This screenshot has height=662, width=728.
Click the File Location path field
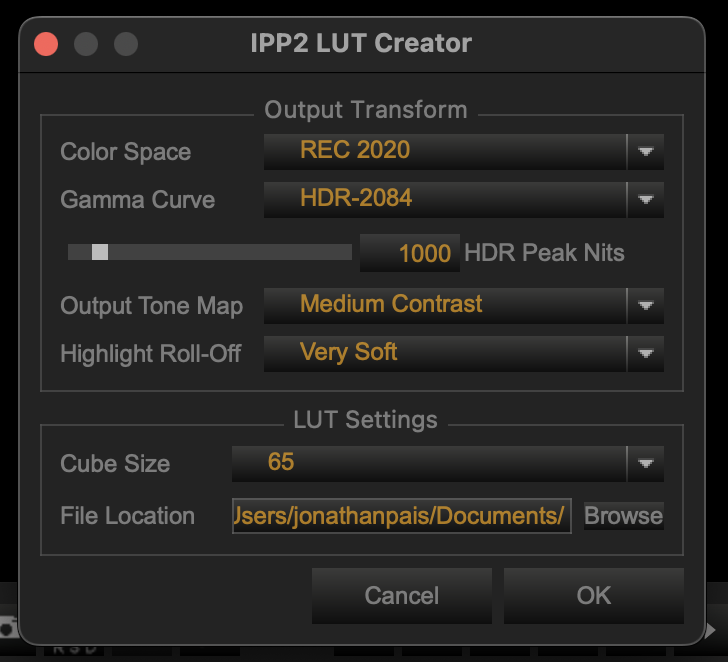click(402, 516)
